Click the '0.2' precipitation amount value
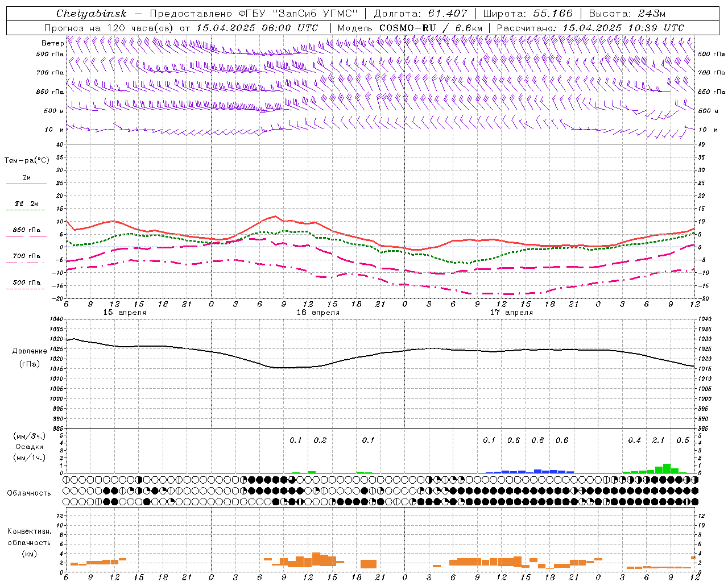Viewport: 728px width, 582px height. (320, 440)
